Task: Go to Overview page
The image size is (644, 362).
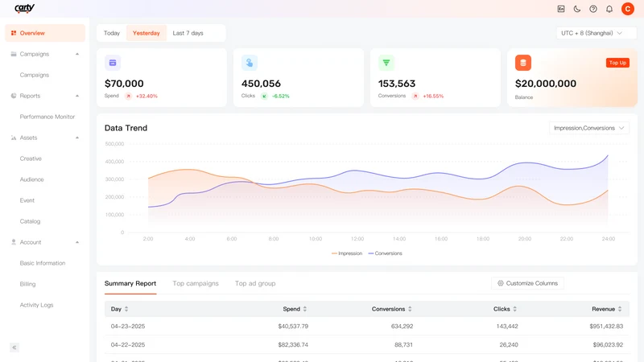Action: click(x=45, y=33)
